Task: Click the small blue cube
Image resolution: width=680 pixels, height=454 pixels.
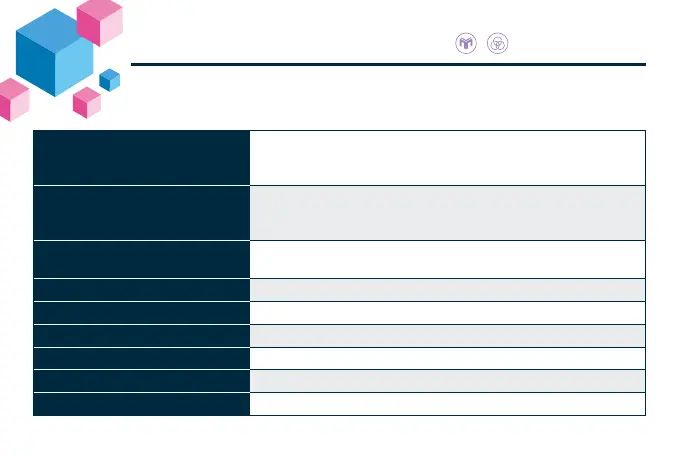Action: pos(110,80)
